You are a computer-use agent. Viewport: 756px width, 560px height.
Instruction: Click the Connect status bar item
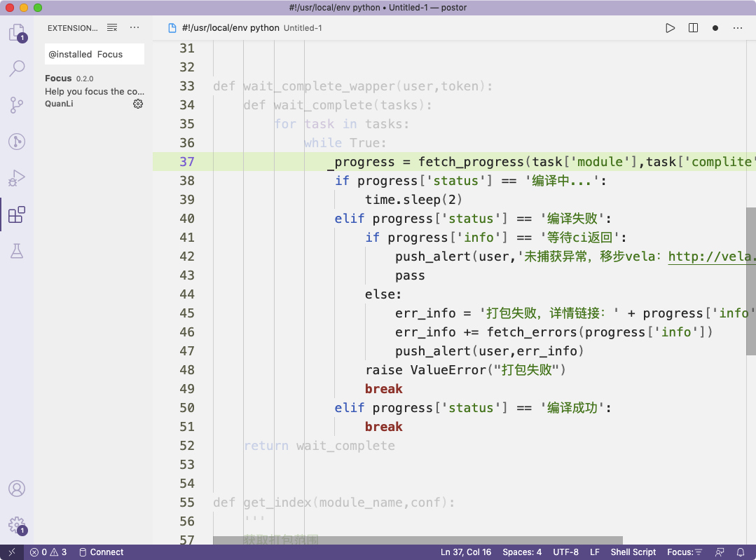(102, 552)
